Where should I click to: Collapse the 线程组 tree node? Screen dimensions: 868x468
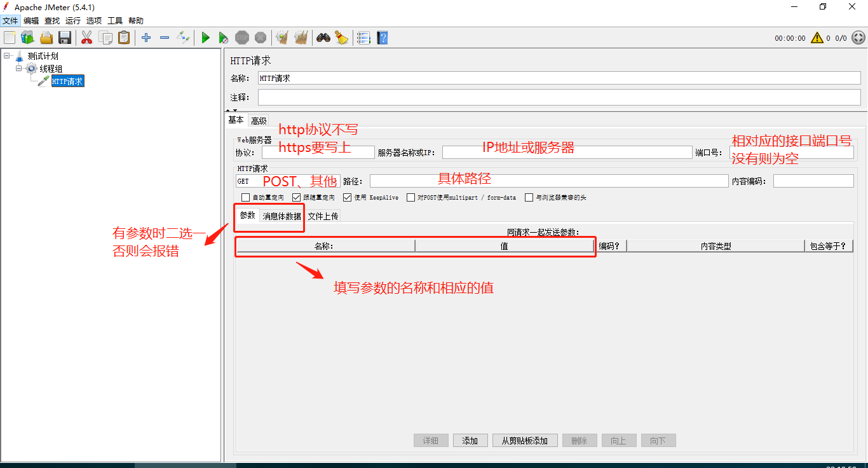coord(19,68)
